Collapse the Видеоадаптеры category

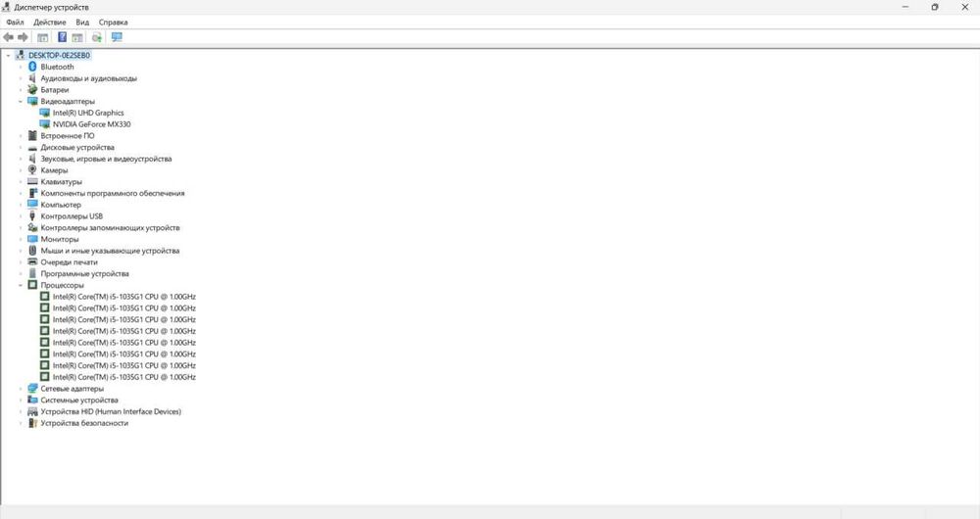tap(21, 101)
